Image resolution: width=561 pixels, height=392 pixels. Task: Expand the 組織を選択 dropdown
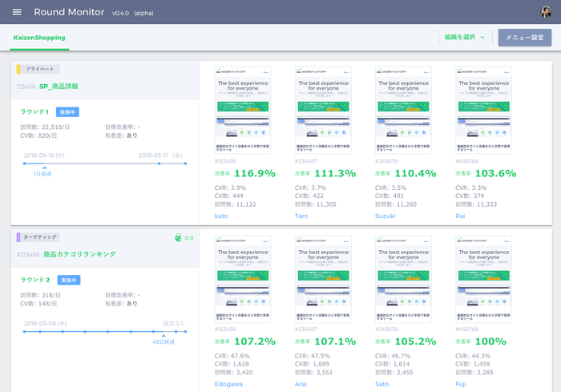click(465, 38)
